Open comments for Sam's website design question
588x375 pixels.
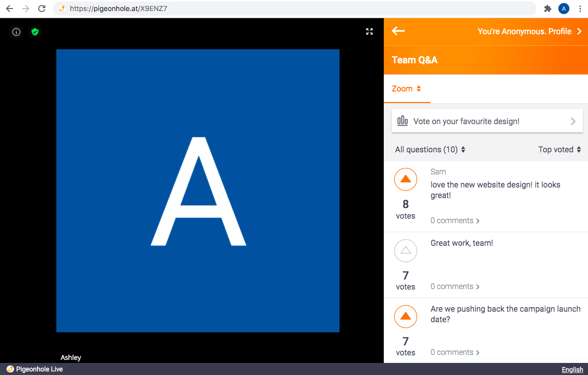455,221
